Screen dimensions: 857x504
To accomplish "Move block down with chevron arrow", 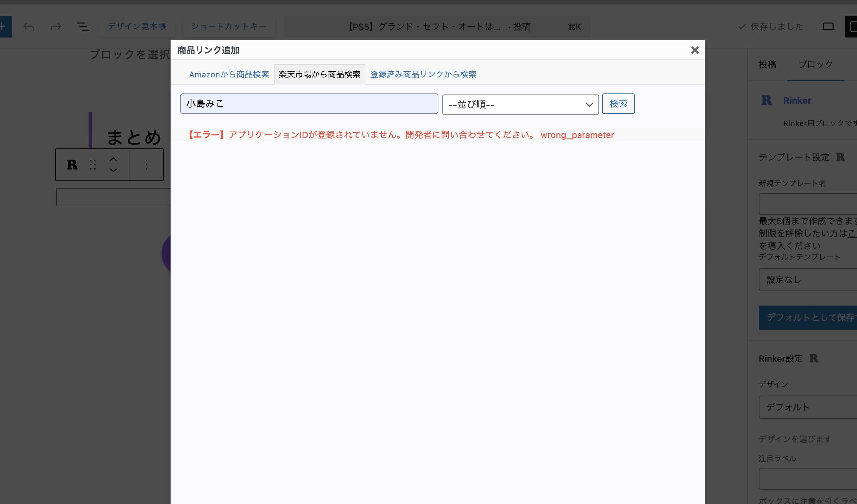I will [x=113, y=170].
